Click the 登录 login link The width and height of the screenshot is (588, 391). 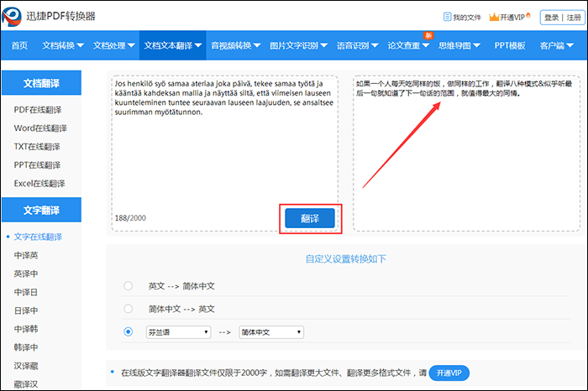[551, 17]
